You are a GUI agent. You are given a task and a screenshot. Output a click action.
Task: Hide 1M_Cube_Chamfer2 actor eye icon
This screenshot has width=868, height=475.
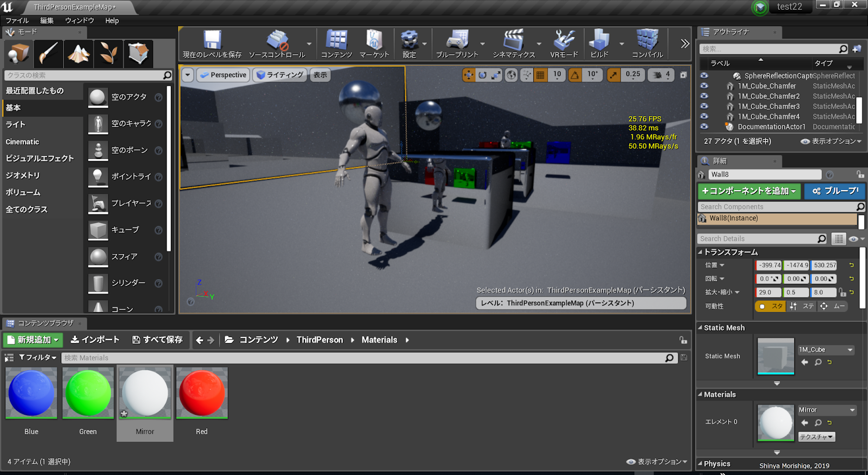(704, 96)
